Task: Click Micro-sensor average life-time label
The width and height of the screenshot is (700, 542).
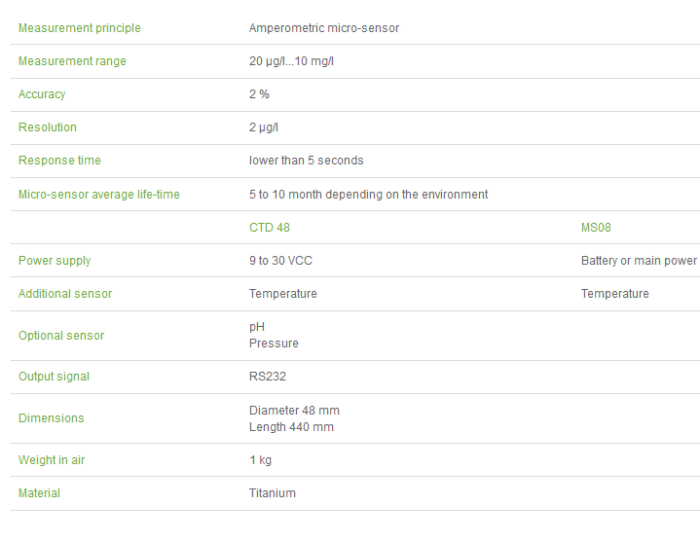Action: 99,194
